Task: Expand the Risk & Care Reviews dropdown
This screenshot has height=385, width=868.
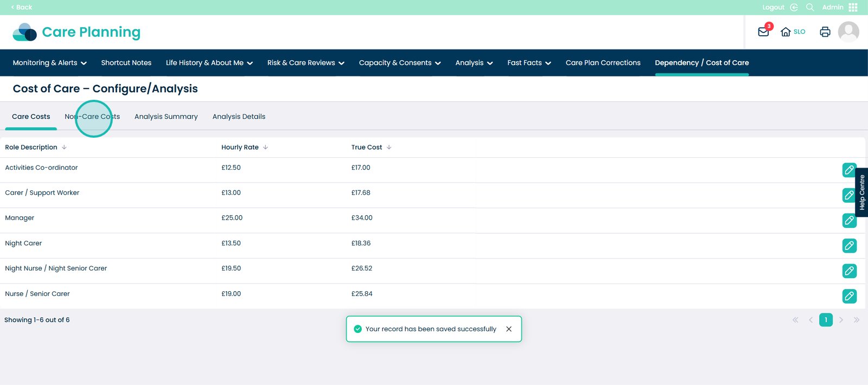Action: [305, 63]
